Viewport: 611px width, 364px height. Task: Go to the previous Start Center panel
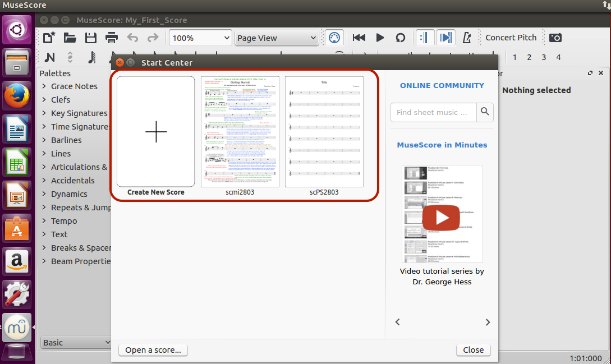pos(397,322)
